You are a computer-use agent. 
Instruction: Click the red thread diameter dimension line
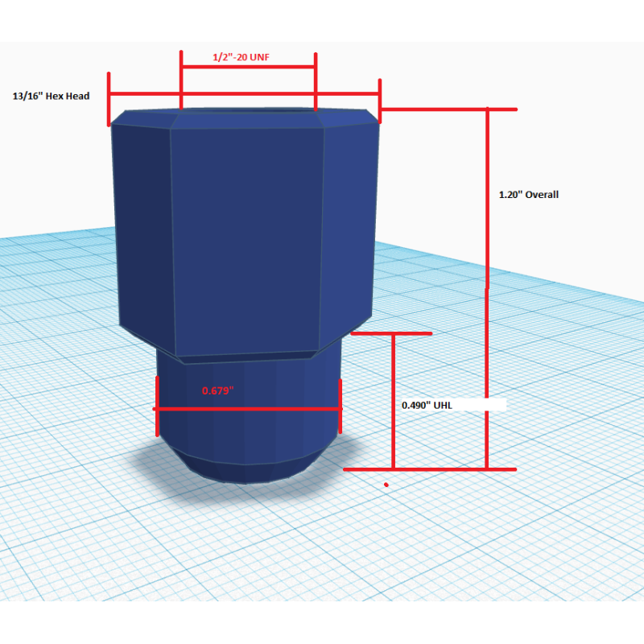(x=248, y=67)
